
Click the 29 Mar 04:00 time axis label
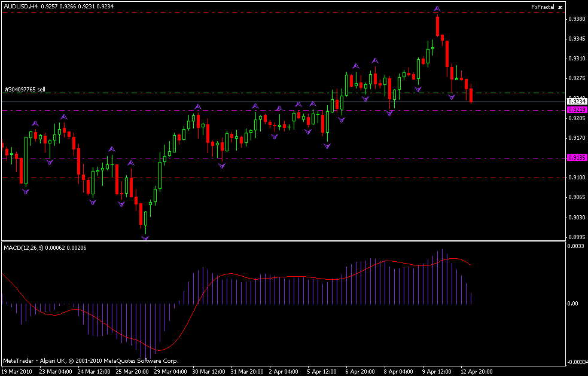click(171, 371)
